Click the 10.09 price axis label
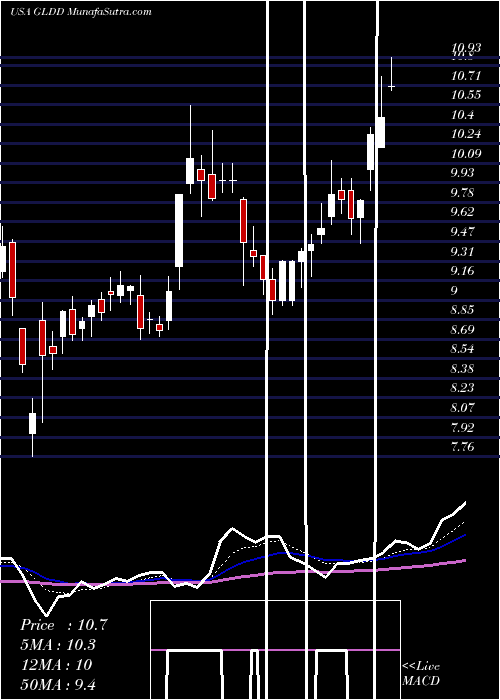 coord(466,154)
